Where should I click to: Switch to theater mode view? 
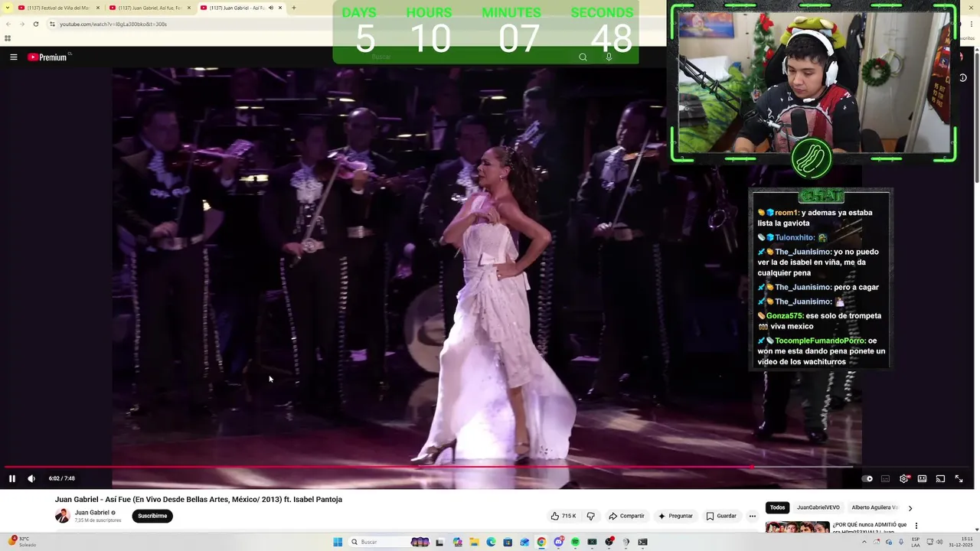922,478
